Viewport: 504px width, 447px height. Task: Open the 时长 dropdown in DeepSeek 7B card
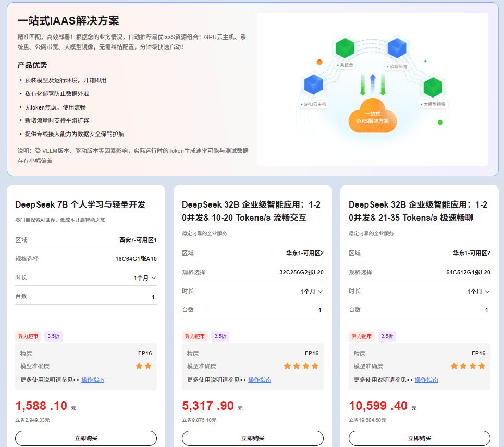[x=145, y=278]
